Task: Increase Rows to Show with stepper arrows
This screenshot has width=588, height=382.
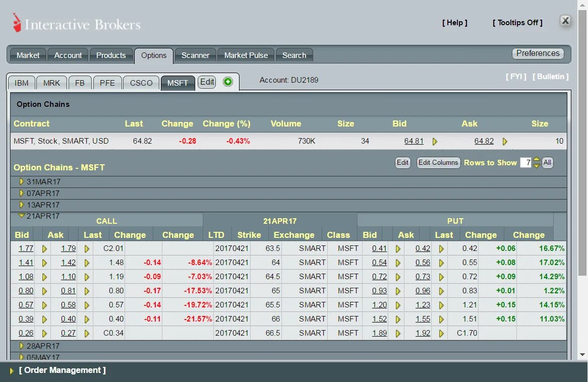Action: 537,159
